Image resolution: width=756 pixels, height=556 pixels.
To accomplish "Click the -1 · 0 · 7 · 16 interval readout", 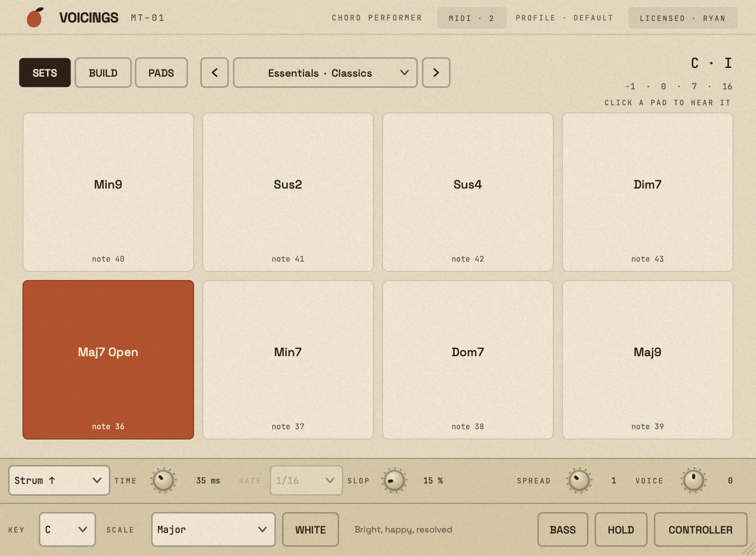I will [679, 86].
